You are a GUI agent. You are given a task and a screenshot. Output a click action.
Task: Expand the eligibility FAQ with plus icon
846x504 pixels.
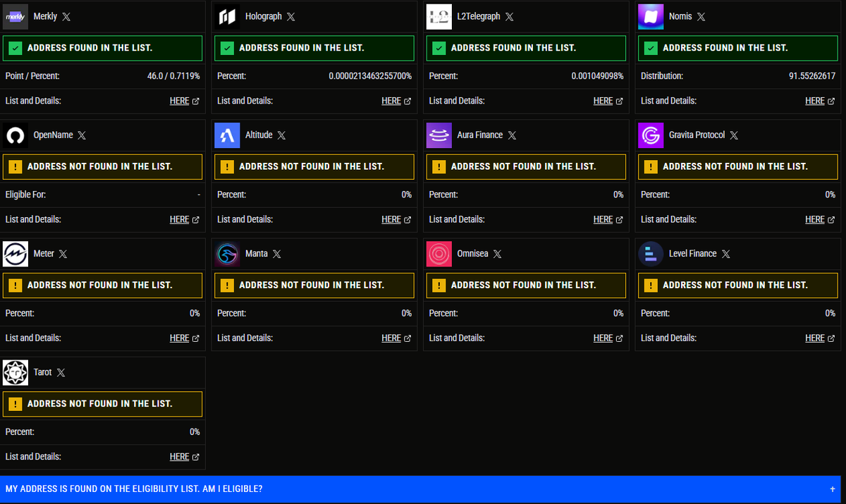pos(833,488)
